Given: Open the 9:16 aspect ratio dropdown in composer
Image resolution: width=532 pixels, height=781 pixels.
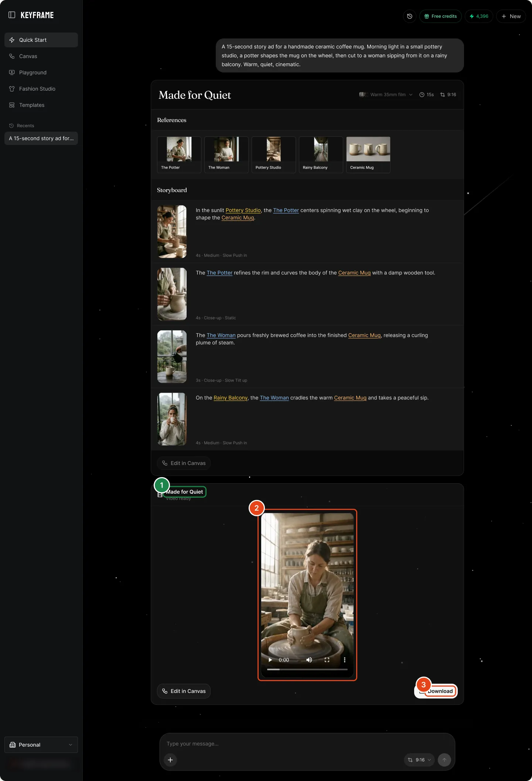Looking at the screenshot, I should (x=419, y=760).
